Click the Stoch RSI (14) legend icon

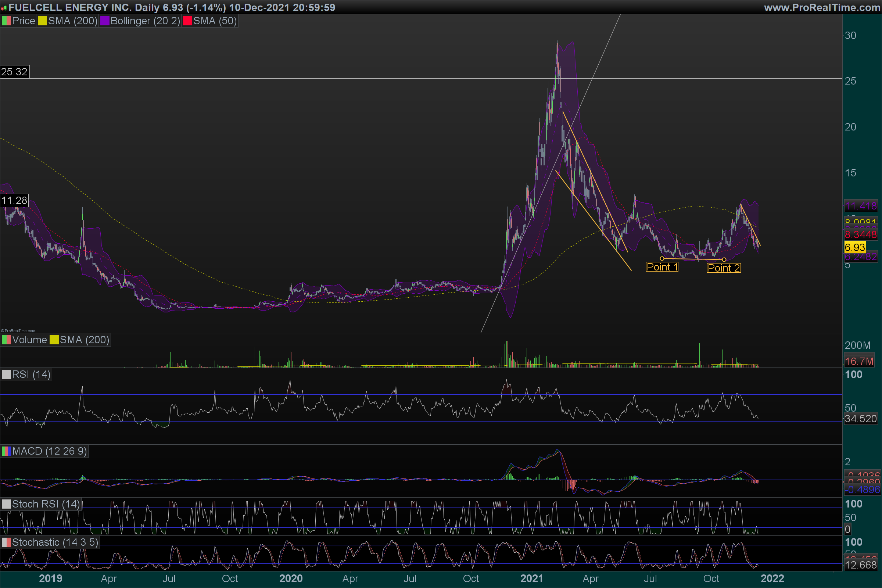point(6,504)
